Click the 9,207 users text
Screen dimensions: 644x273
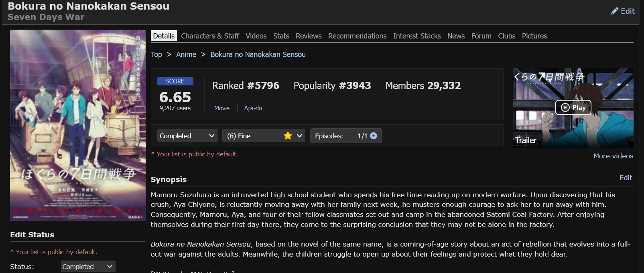pos(175,108)
